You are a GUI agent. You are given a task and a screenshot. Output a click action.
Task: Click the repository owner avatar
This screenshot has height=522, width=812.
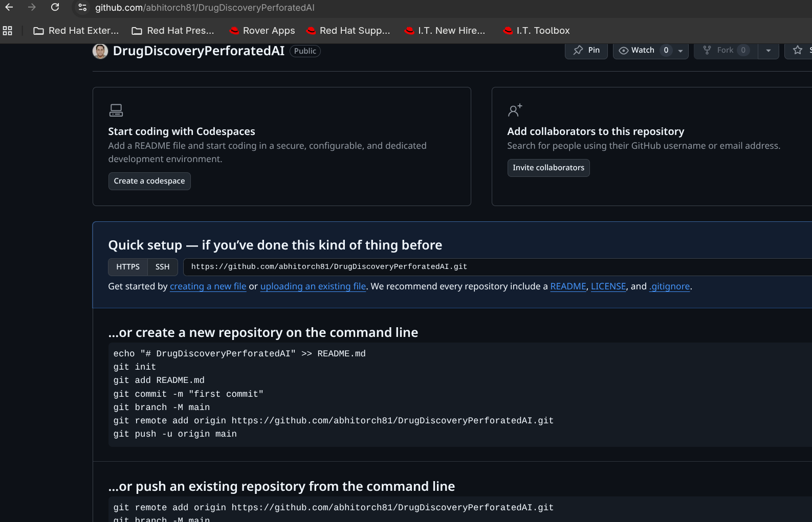click(100, 51)
